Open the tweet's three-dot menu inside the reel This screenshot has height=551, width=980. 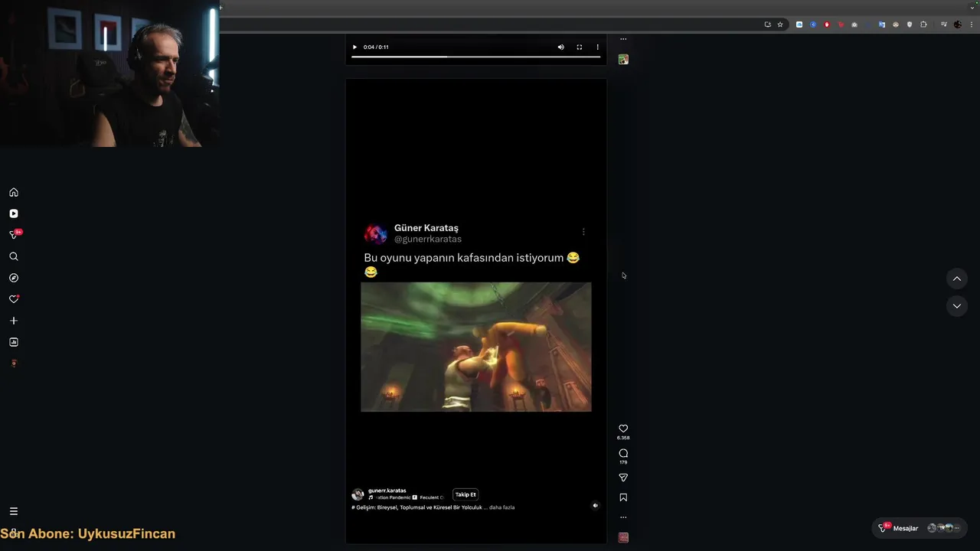[583, 232]
